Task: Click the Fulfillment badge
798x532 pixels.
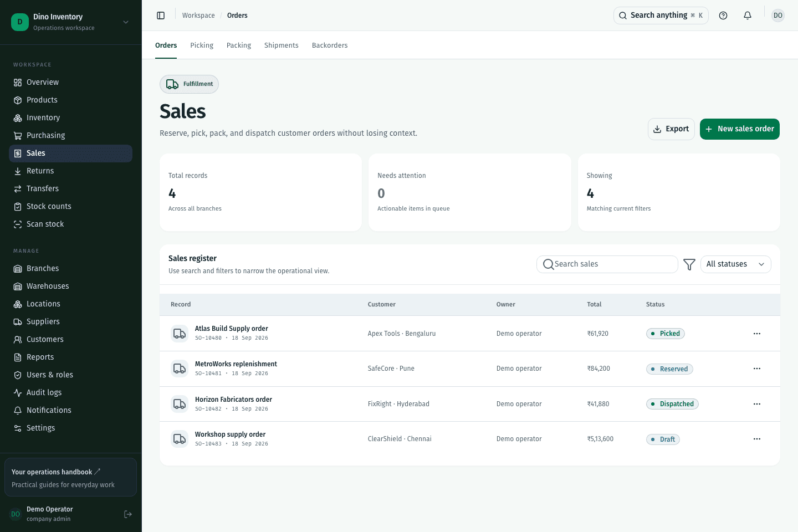Action: [x=189, y=84]
